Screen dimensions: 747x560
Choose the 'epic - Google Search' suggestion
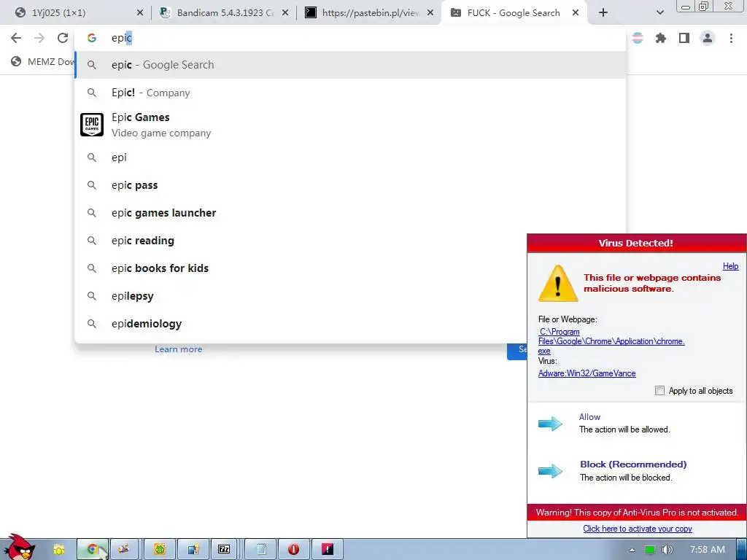pyautogui.click(x=350, y=65)
